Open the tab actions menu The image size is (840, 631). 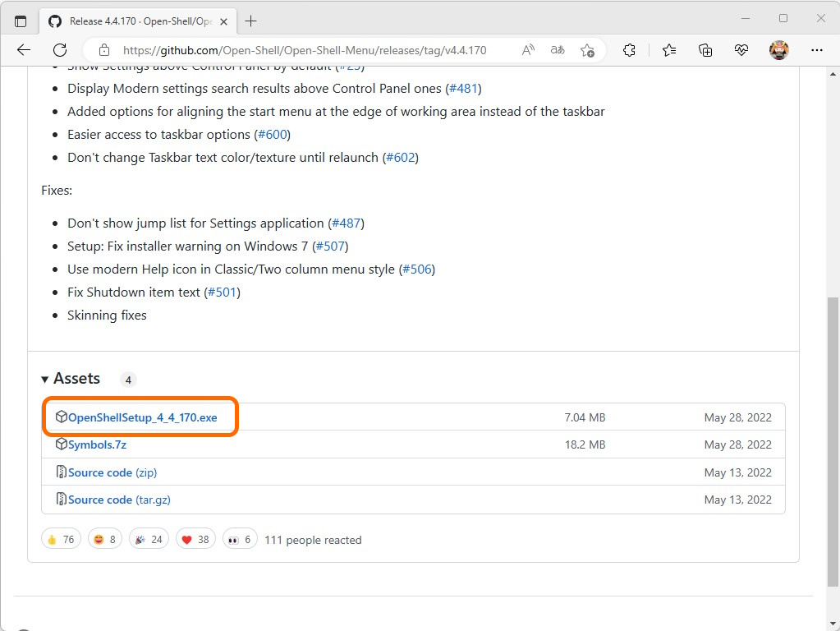point(21,20)
